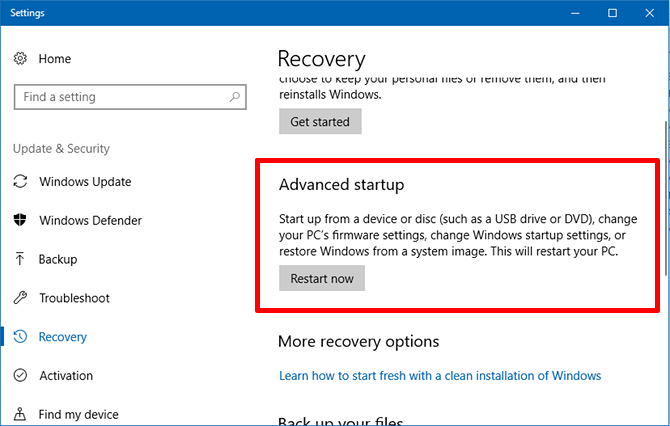The width and height of the screenshot is (670, 426).
Task: Click the Activation checkmark circle icon
Action: (20, 375)
